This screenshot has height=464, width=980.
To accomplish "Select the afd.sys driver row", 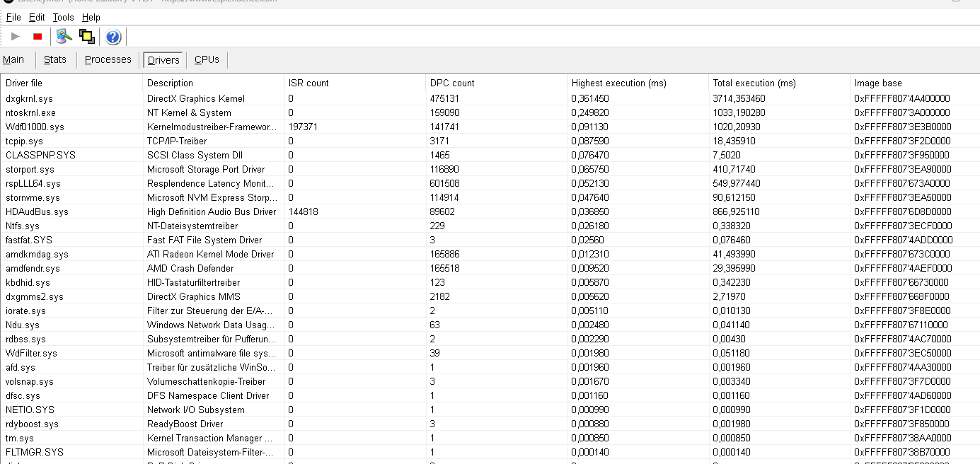I will (490, 367).
